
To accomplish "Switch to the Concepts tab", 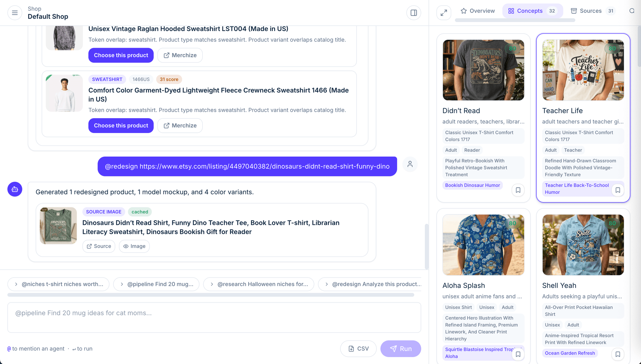I will 532,11.
